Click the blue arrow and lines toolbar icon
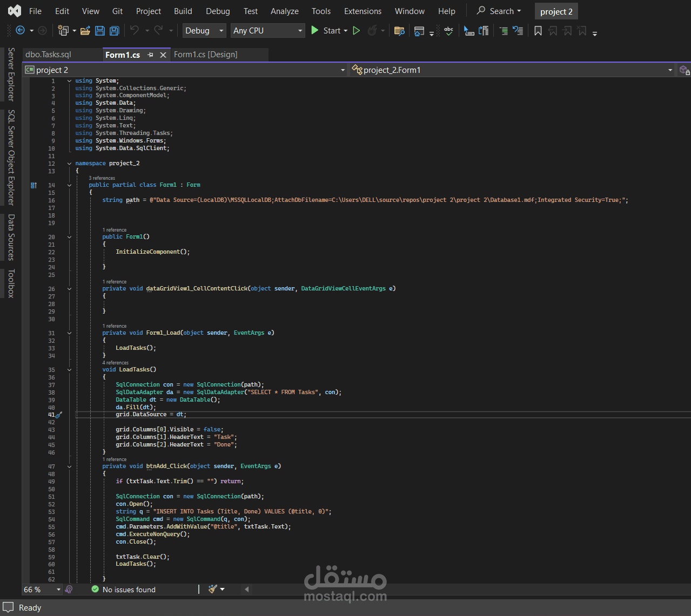This screenshot has width=691, height=616. click(484, 31)
